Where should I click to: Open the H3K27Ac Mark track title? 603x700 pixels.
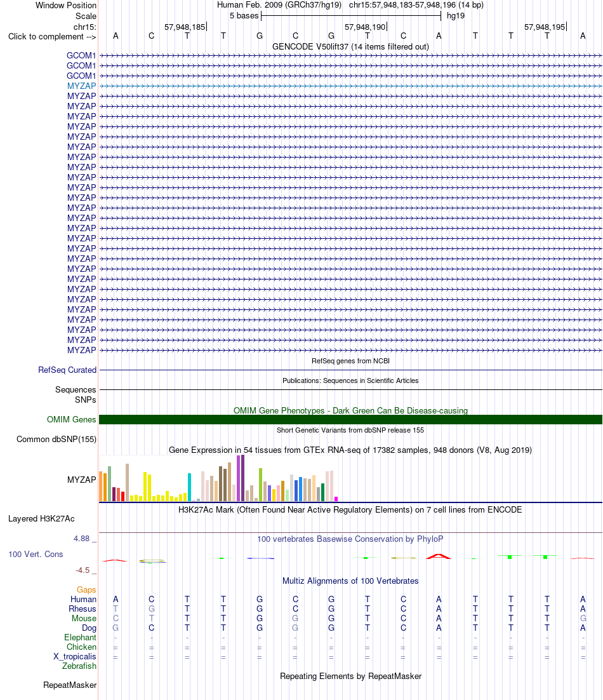tap(350, 509)
